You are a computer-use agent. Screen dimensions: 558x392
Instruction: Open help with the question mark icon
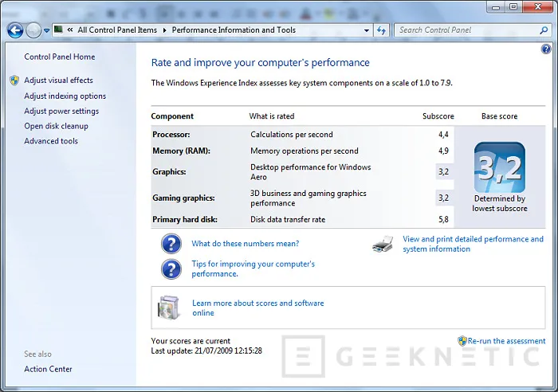click(546, 49)
